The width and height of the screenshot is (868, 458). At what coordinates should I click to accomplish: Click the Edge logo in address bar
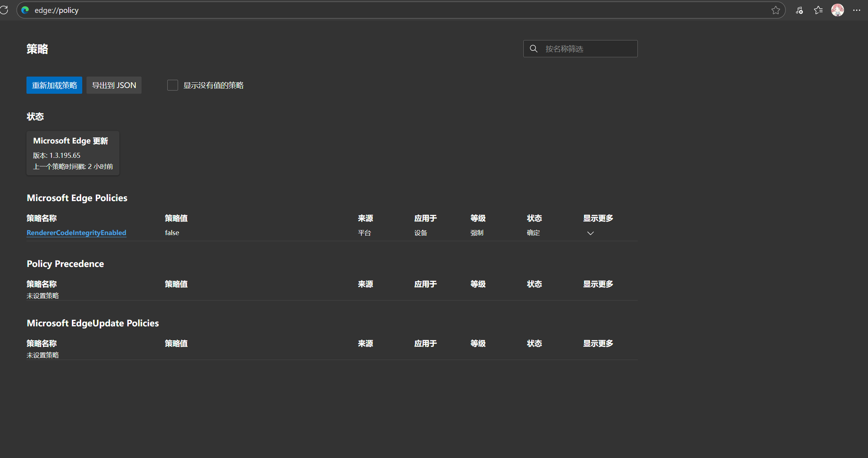point(25,10)
